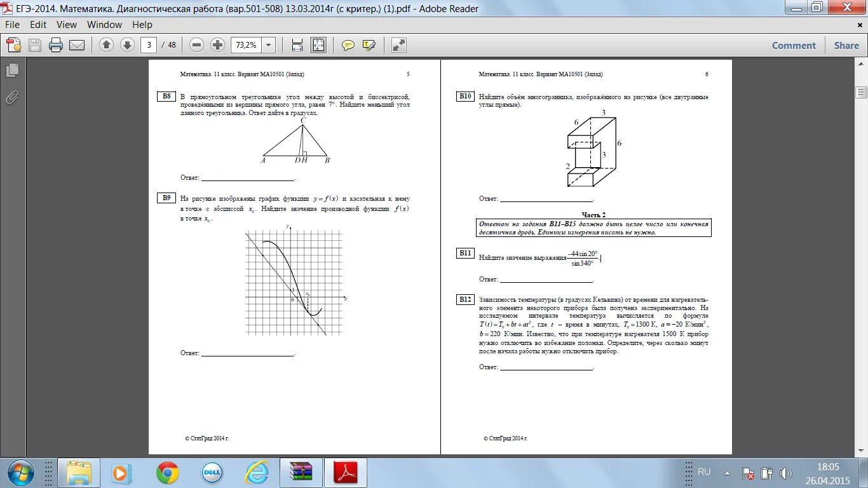
Task: Launch Windows Media Player from the taskbar
Action: [120, 473]
